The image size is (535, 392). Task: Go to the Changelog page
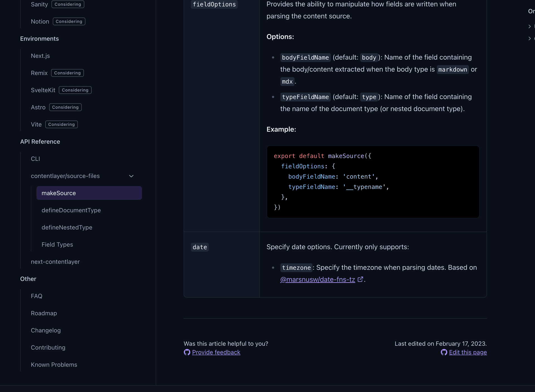point(46,330)
